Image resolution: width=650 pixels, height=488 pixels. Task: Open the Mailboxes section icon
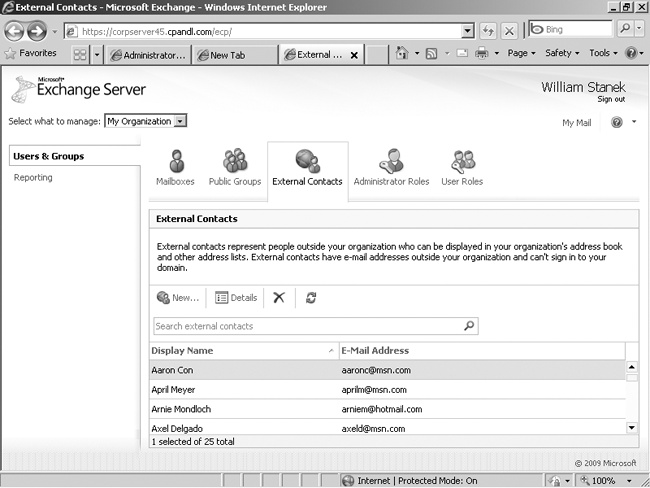tap(177, 161)
